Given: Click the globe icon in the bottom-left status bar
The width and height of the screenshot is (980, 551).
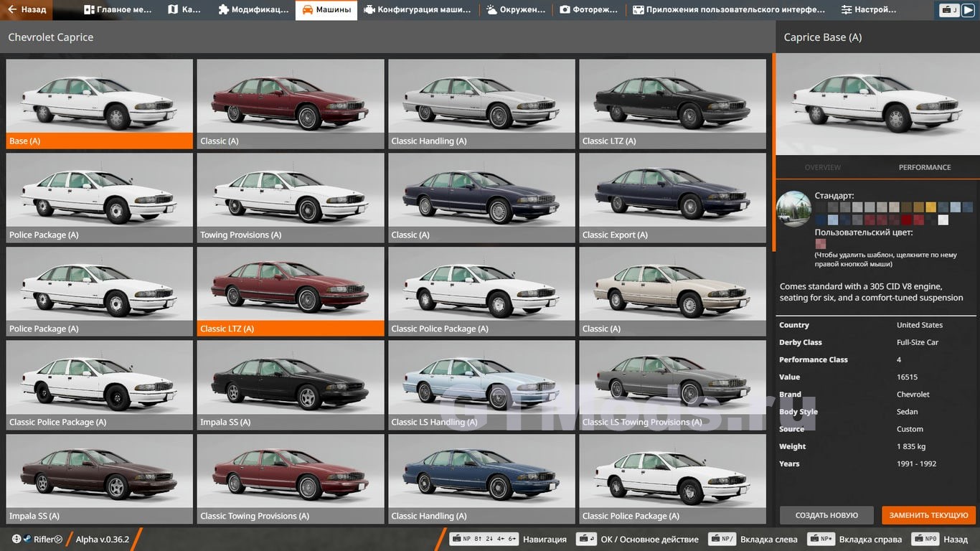Looking at the screenshot, I should 17,539.
